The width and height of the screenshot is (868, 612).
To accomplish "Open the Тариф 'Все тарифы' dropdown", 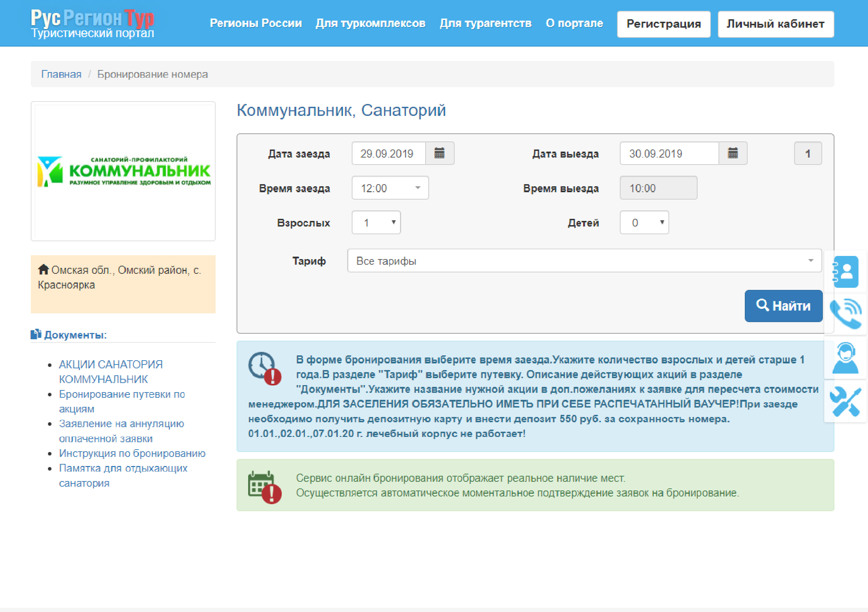I will (x=584, y=260).
